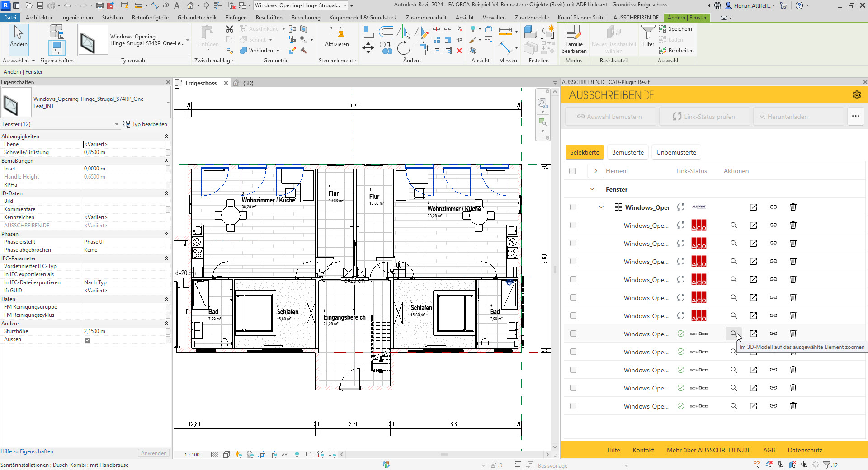Check the select-all checkbox beside Element header
The height and width of the screenshot is (470, 868).
point(572,171)
